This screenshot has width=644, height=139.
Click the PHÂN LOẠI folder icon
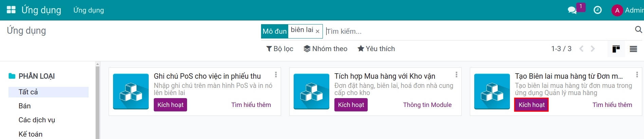point(12,76)
